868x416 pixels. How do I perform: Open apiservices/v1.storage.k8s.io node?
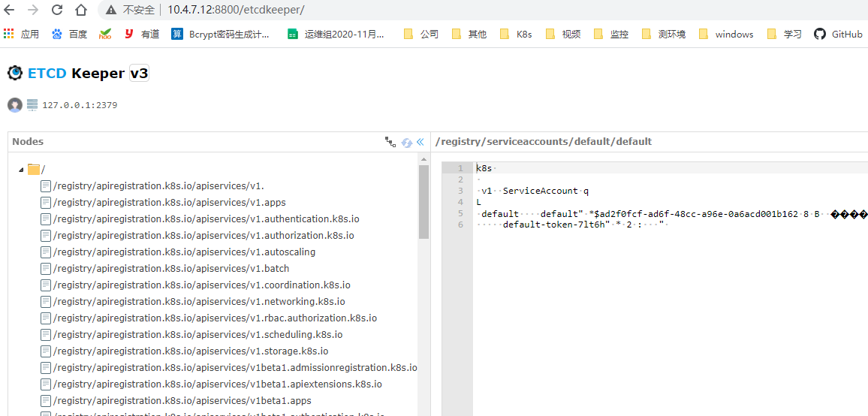(191, 351)
